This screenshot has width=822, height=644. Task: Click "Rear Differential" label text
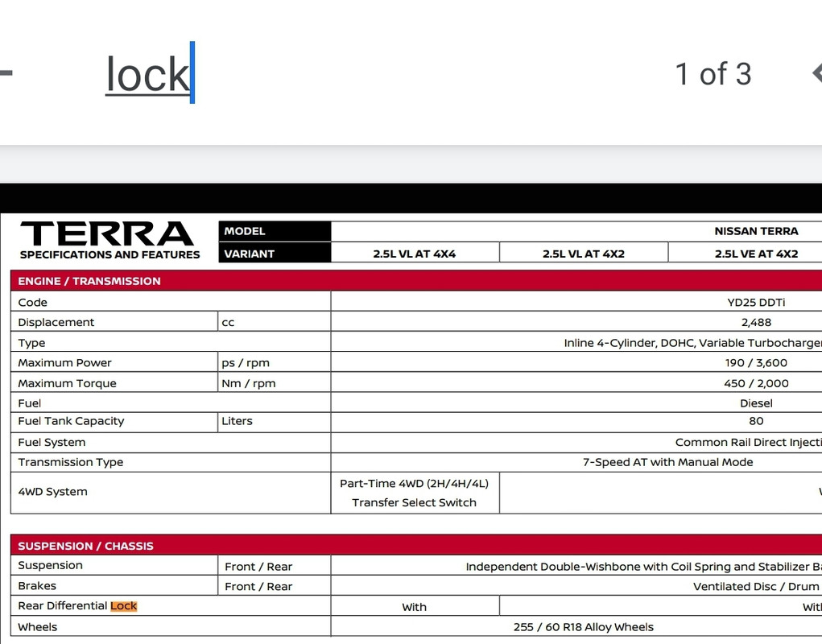coord(62,605)
